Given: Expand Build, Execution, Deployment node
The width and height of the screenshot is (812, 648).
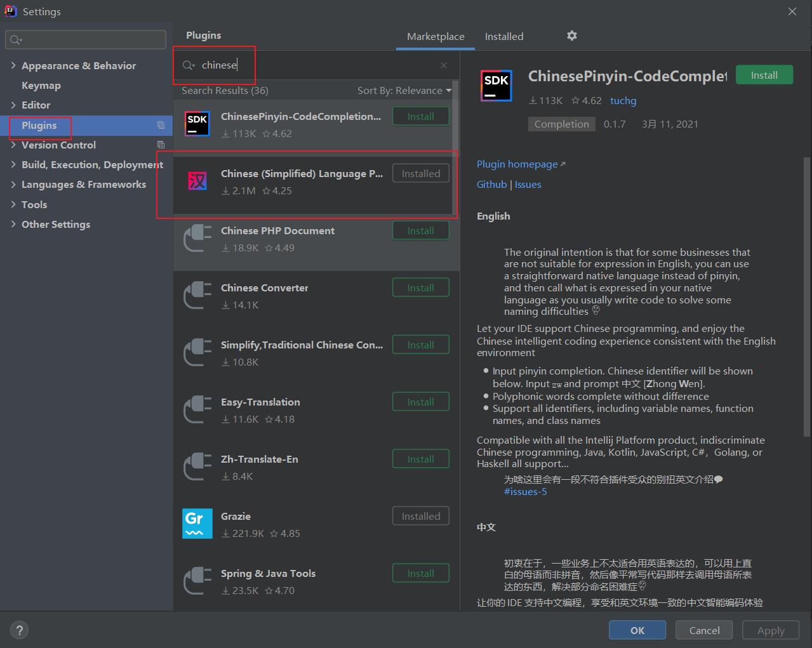Looking at the screenshot, I should point(13,164).
